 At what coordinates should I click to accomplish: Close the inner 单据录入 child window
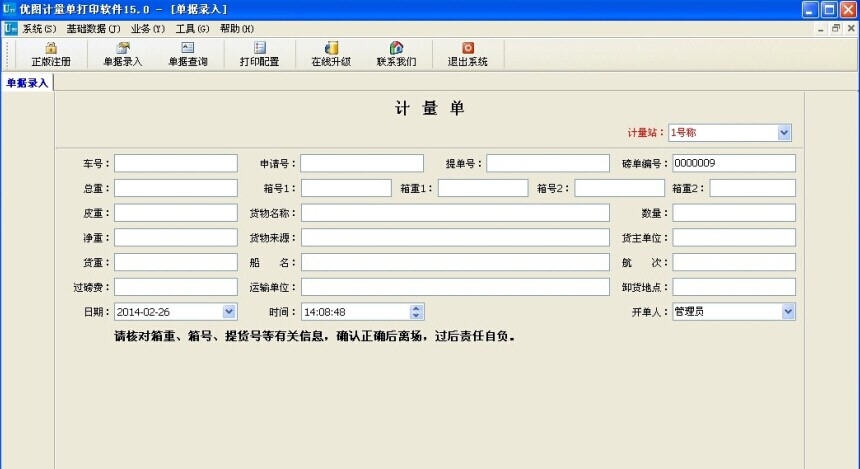click(851, 29)
